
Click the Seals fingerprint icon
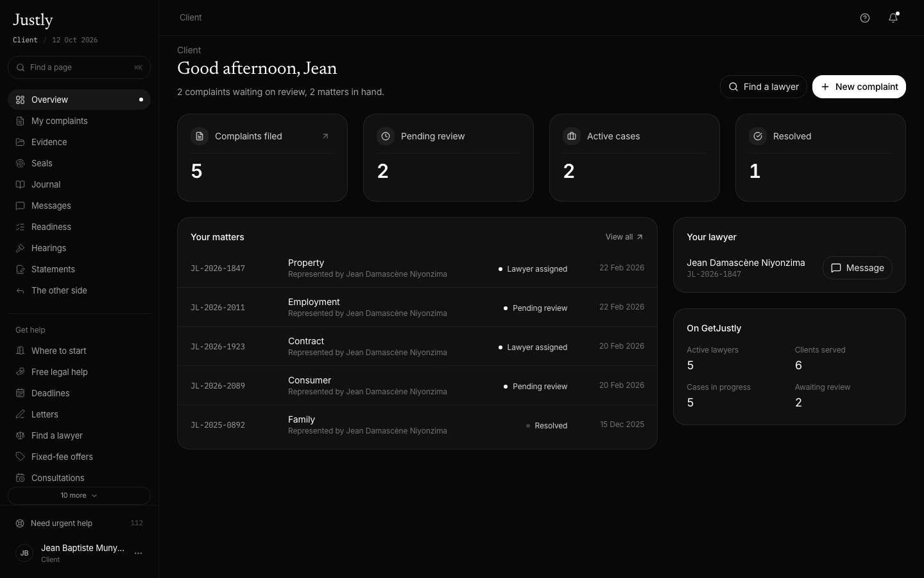(x=21, y=164)
